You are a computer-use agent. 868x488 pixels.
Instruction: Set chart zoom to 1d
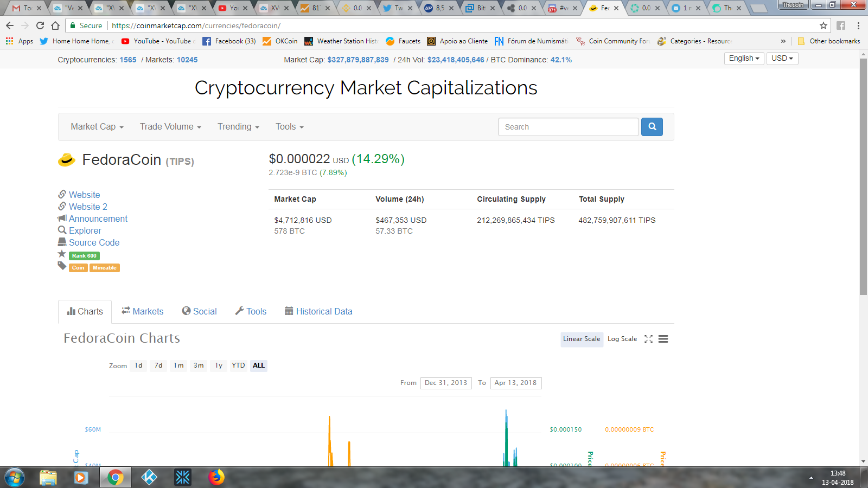(x=138, y=365)
